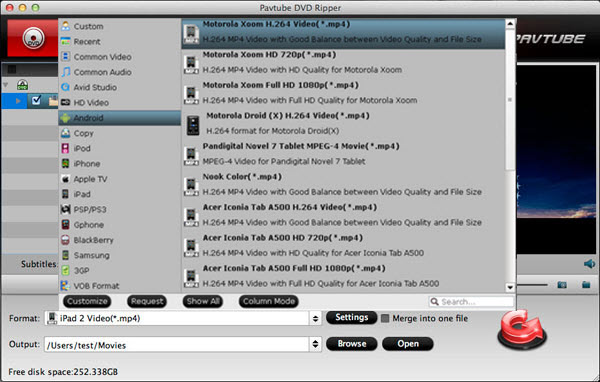
Task: Click the Open output folder button
Action: coord(408,344)
